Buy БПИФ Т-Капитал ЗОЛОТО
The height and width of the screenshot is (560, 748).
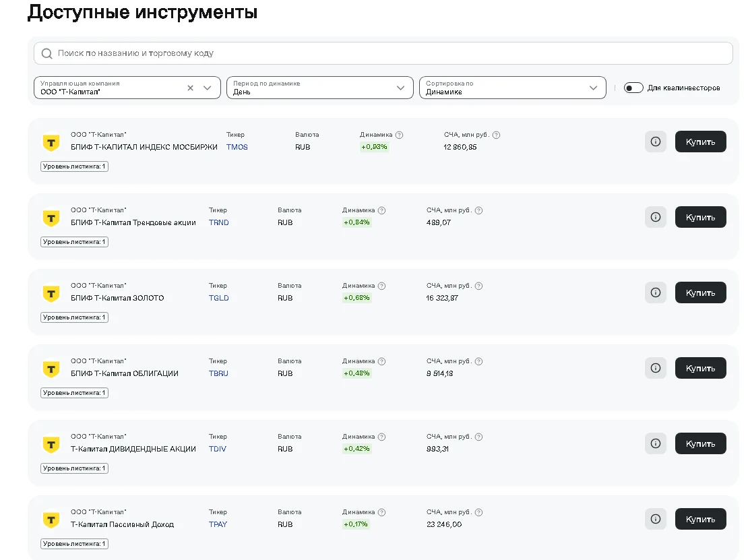point(700,292)
